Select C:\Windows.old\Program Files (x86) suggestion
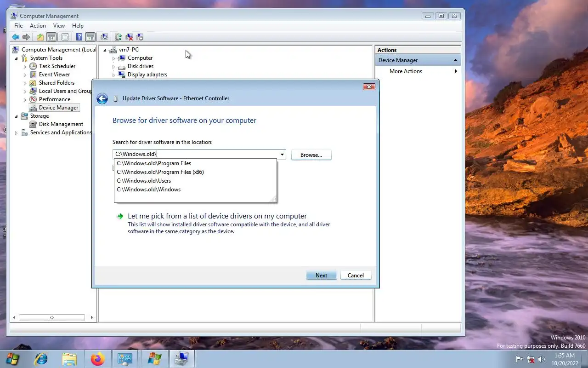Screen dimensions: 588x368 tap(195, 172)
